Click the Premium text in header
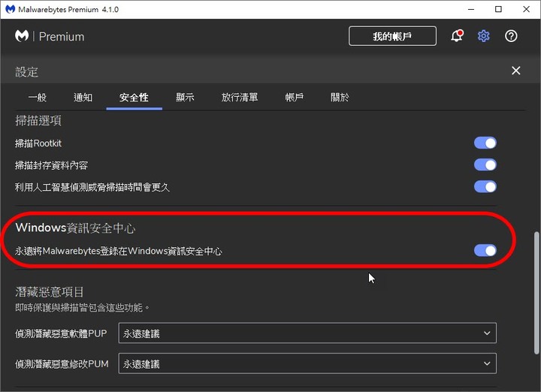This screenshot has width=541, height=392. point(62,37)
